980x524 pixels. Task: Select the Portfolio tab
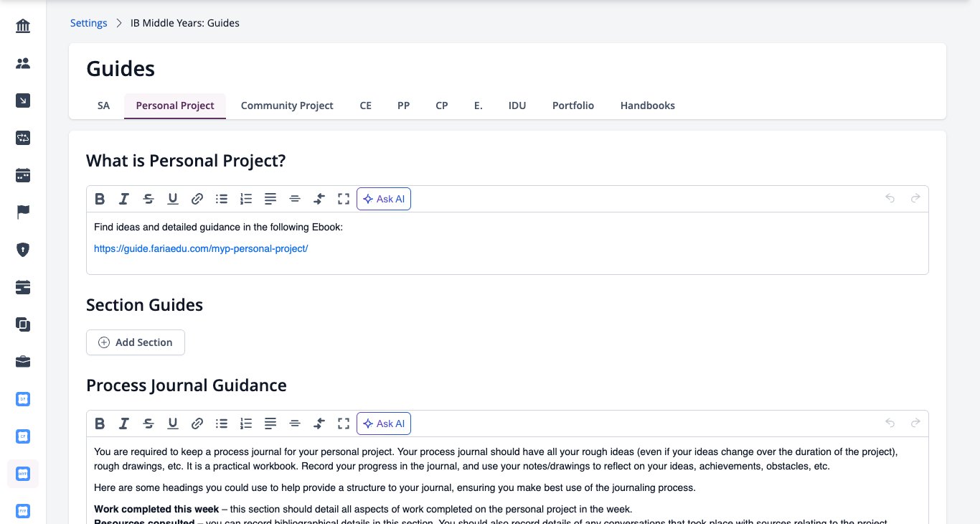[x=573, y=106]
